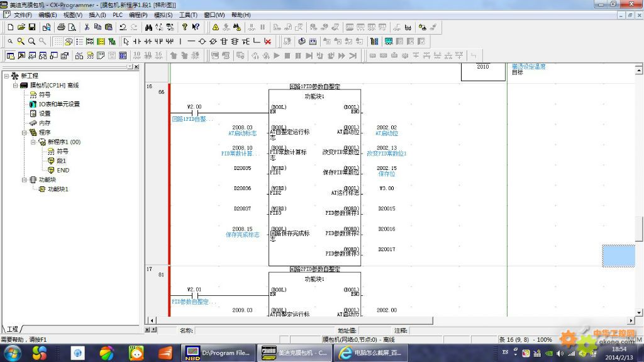Toggle the grid display button
The width and height of the screenshot is (644, 362).
(x=58, y=41)
